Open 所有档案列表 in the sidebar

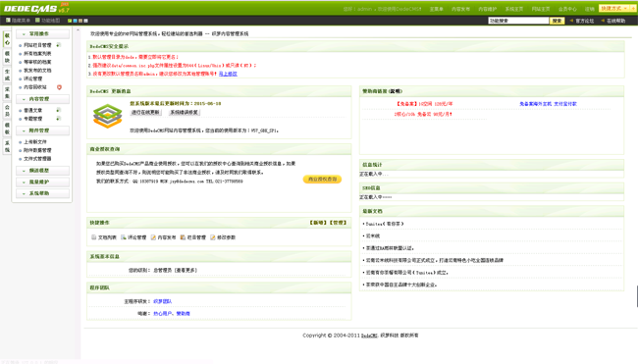37,53
